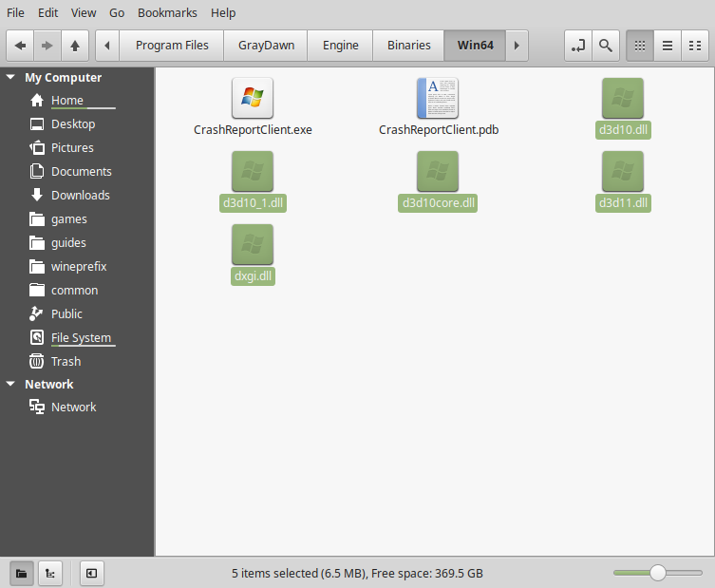
Task: Click the d3d11.dll filename label
Action: 623,203
